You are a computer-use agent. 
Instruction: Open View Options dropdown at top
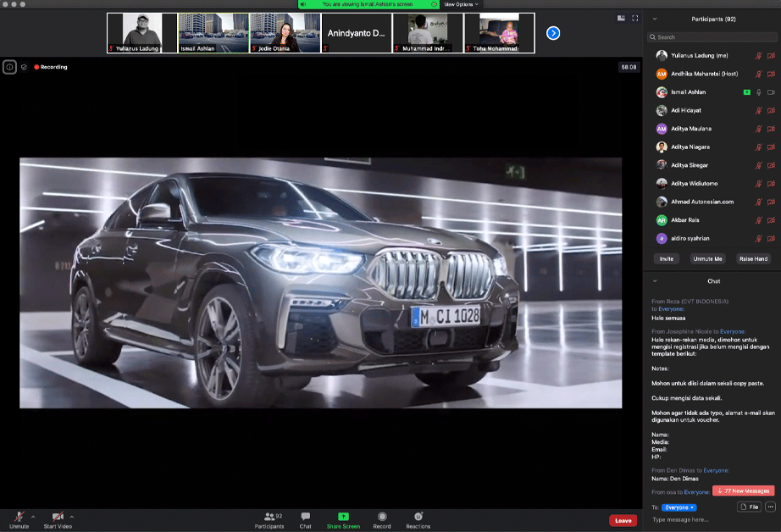(x=461, y=4)
